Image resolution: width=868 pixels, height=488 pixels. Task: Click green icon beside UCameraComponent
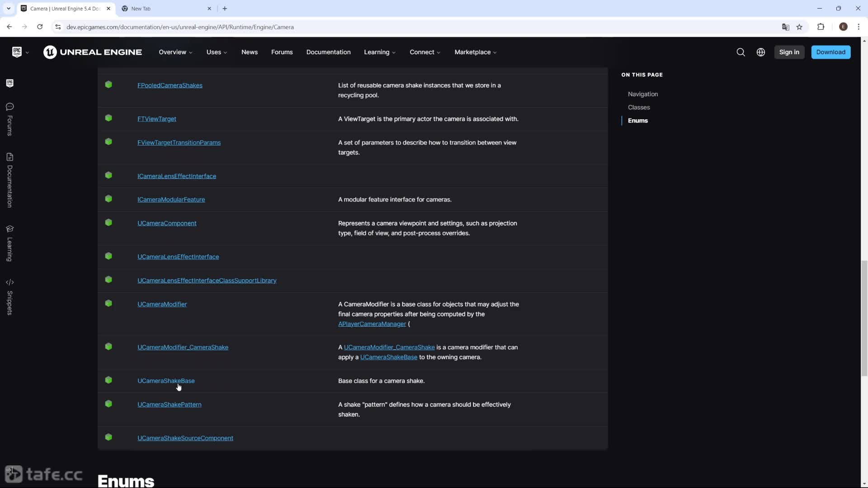click(x=108, y=222)
